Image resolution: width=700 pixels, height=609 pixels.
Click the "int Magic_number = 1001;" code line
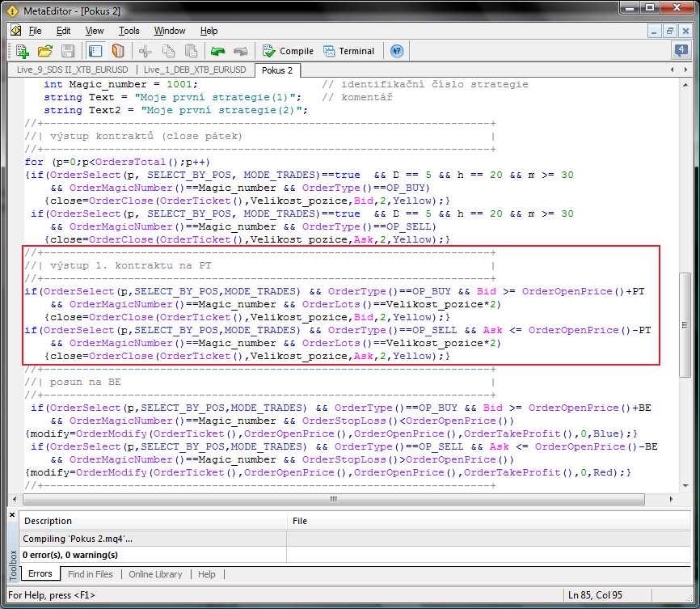120,84
